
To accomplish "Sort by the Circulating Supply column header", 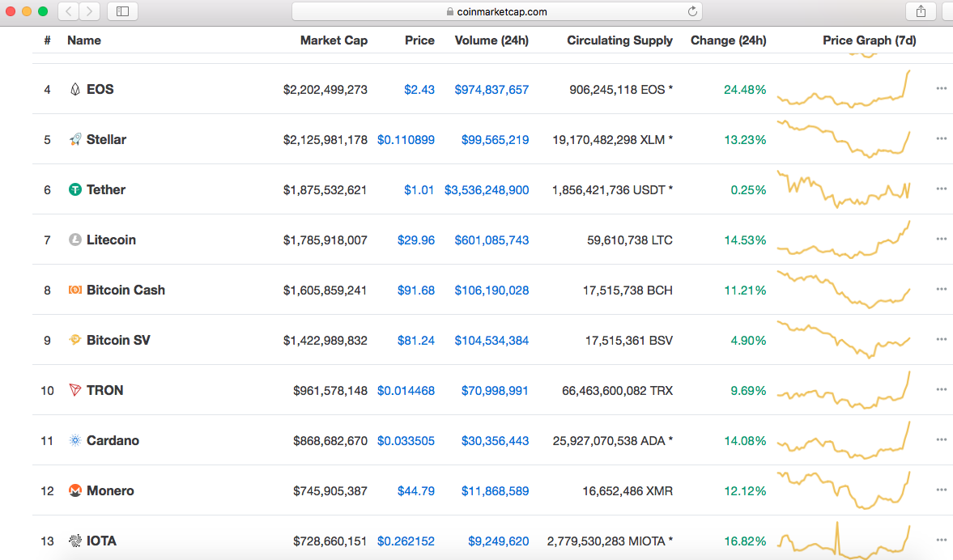I will 619,40.
